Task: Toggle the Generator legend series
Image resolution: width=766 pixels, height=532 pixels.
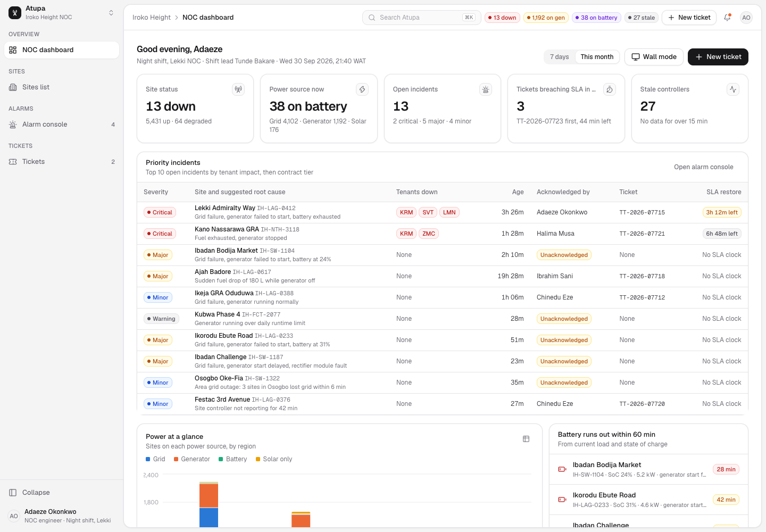Action: [192, 459]
